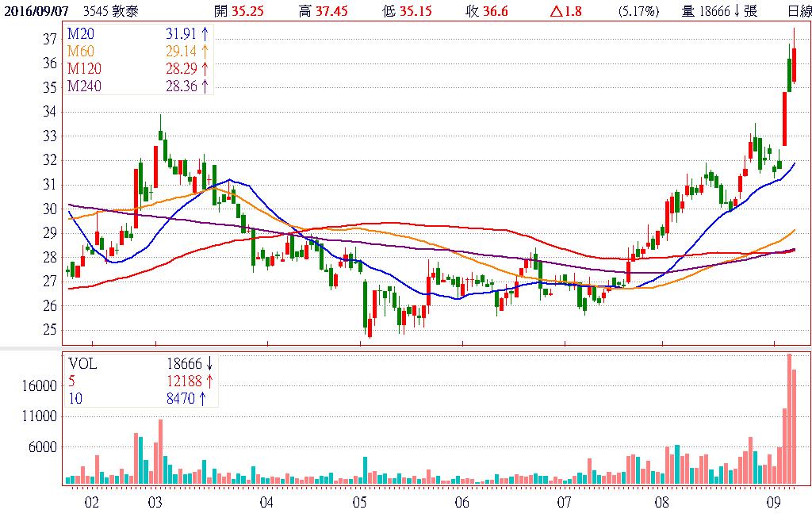Click the up arrow beside 5-day volume 12188
The image size is (812, 525).
[x=209, y=381]
